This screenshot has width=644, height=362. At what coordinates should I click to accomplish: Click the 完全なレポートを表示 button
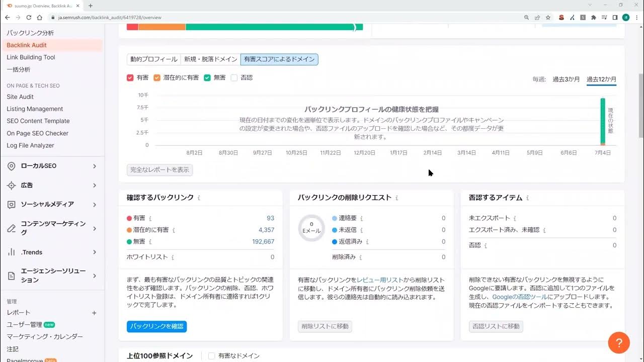[159, 170]
